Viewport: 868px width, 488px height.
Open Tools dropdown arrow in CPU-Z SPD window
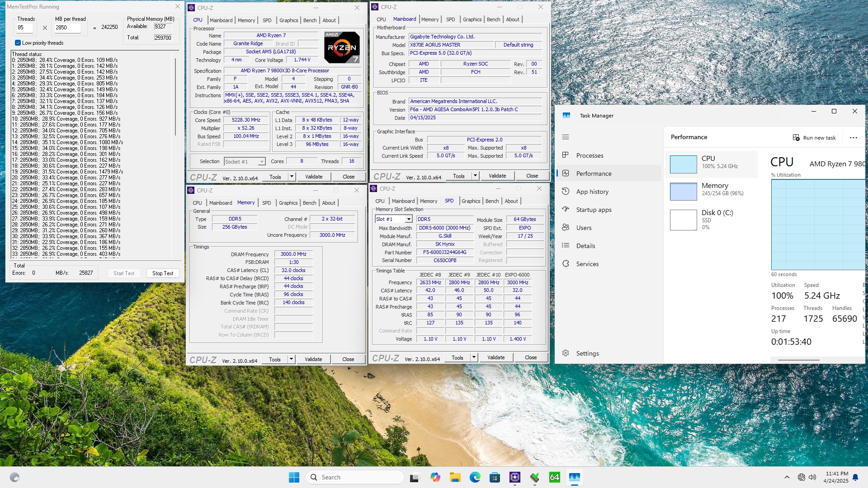coord(474,357)
